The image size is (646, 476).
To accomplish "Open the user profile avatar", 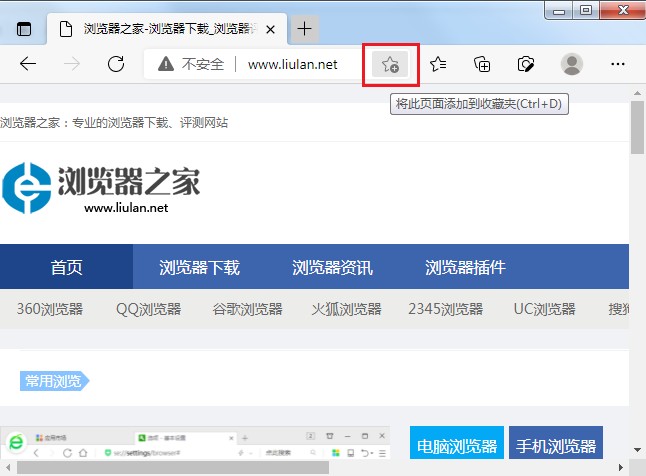I will [x=572, y=64].
